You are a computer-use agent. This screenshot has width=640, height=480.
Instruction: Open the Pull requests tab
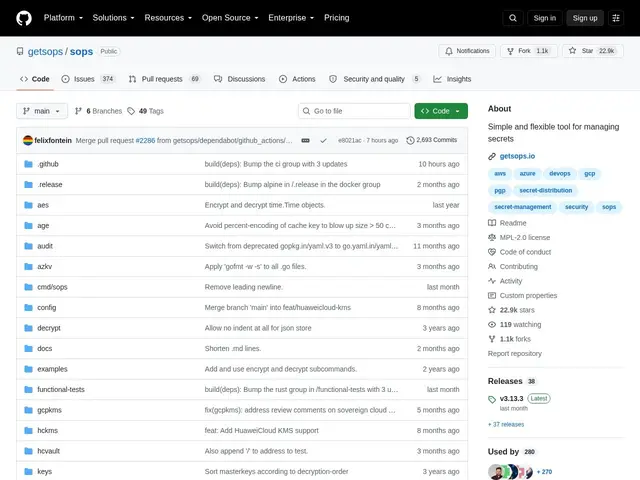pyautogui.click(x=164, y=79)
